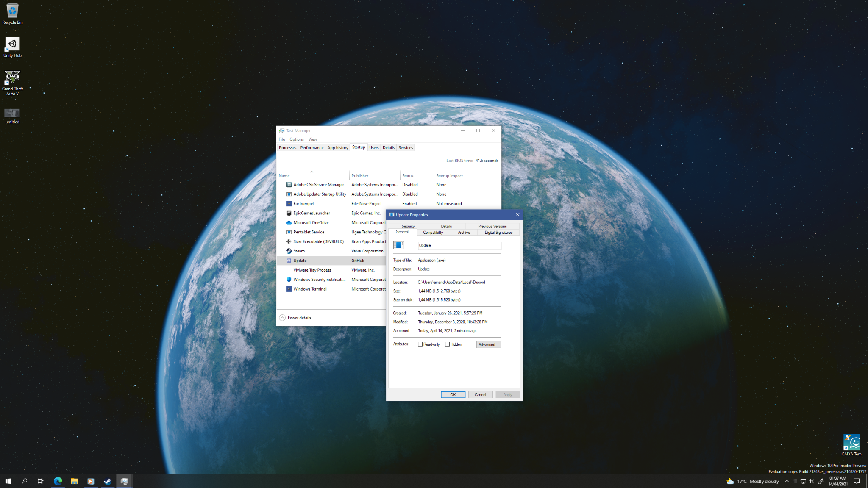Select the untitled desktop file
Screen dimensions: 868x488
[12, 116]
